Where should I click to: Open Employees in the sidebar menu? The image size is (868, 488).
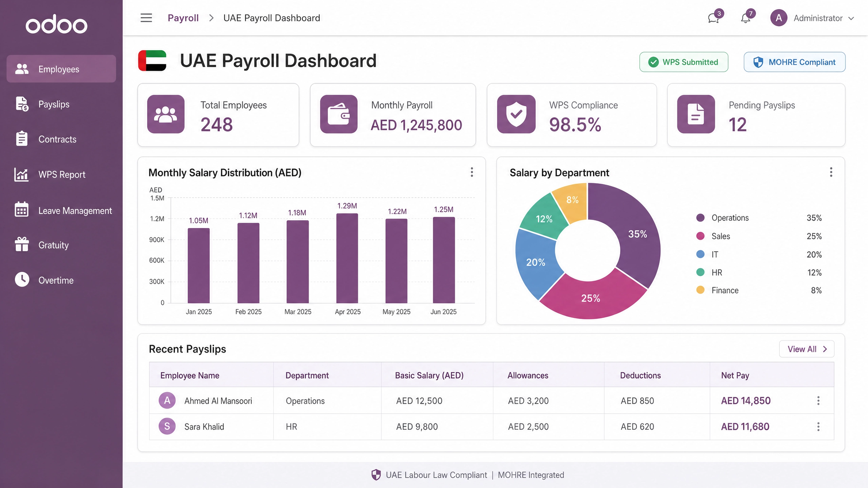(x=61, y=69)
